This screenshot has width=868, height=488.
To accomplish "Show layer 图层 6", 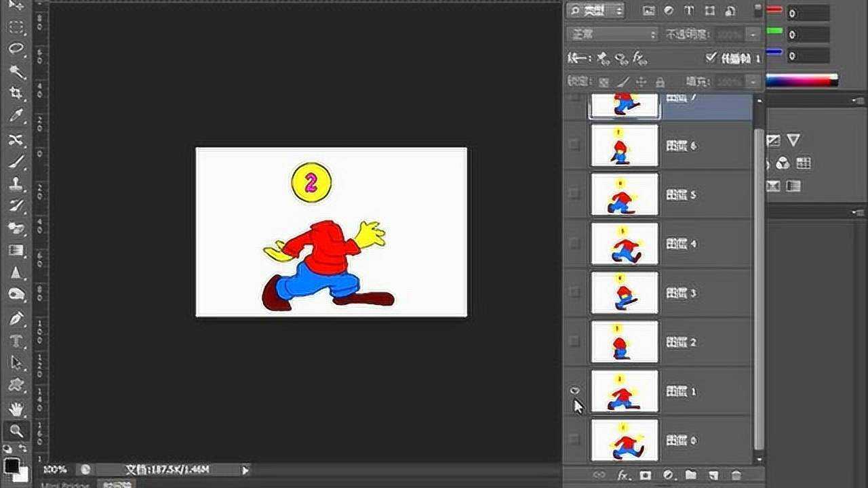I will (575, 144).
